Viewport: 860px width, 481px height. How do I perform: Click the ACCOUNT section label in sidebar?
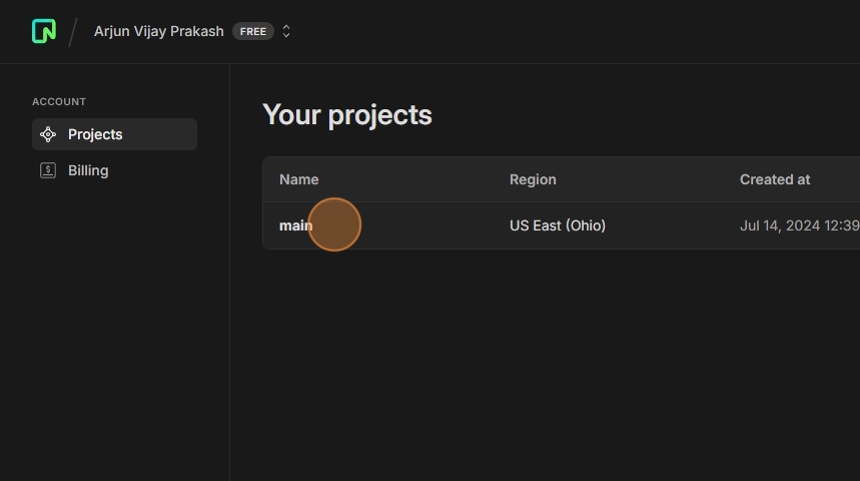pos(59,102)
